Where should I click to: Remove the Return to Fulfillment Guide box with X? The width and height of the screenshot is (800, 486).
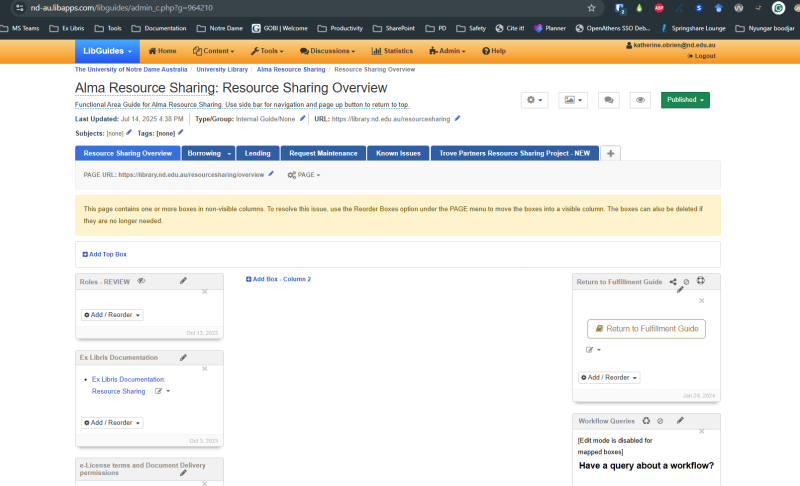[x=702, y=300]
